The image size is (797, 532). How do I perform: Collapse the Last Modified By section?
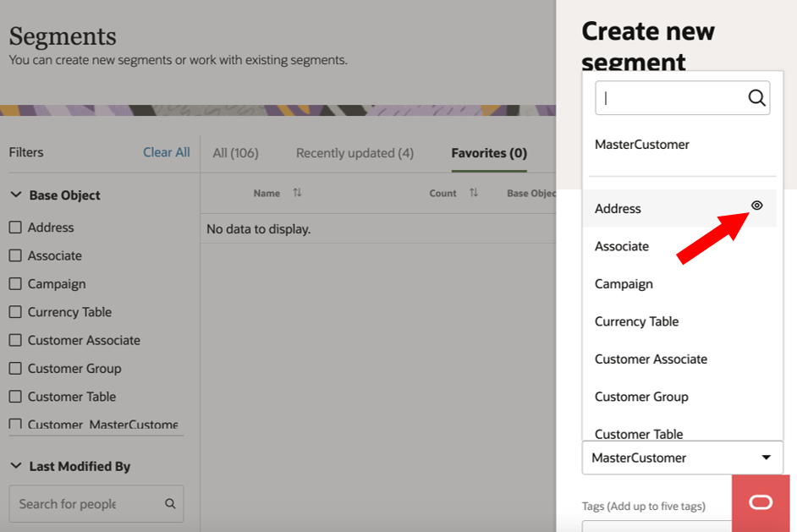click(x=16, y=466)
